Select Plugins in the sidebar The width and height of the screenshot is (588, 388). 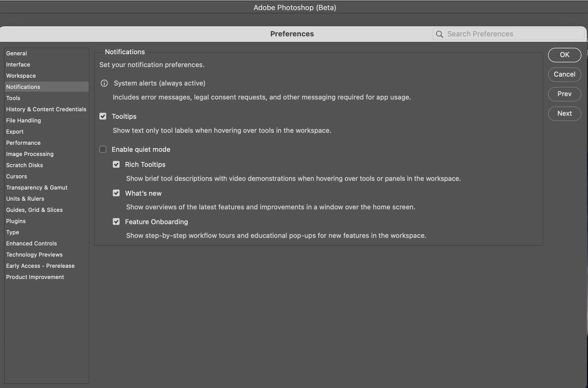47,221
